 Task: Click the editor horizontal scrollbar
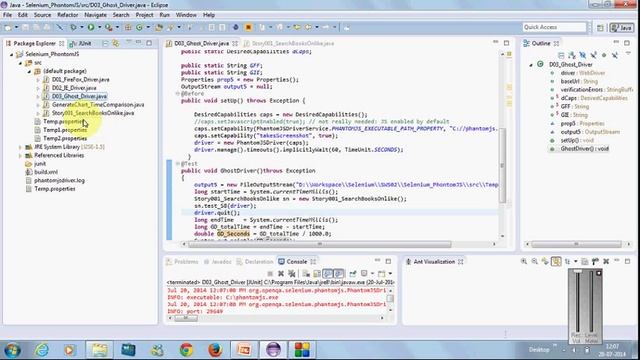tap(320, 244)
